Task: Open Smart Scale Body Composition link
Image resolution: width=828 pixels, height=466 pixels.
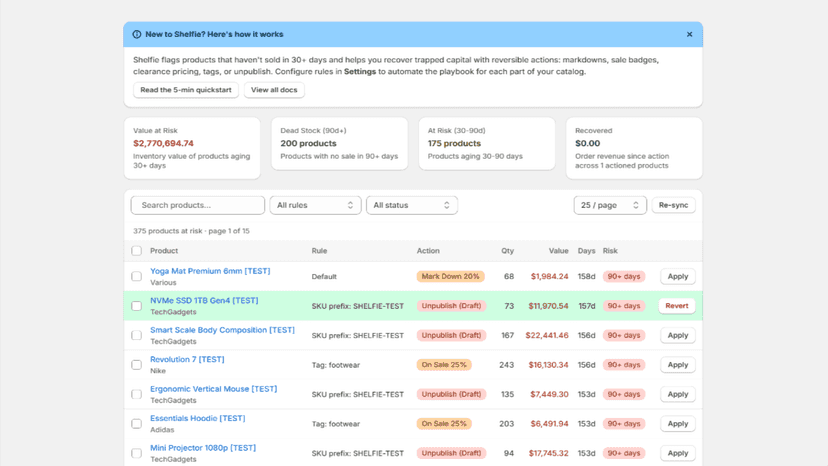Action: 222,330
